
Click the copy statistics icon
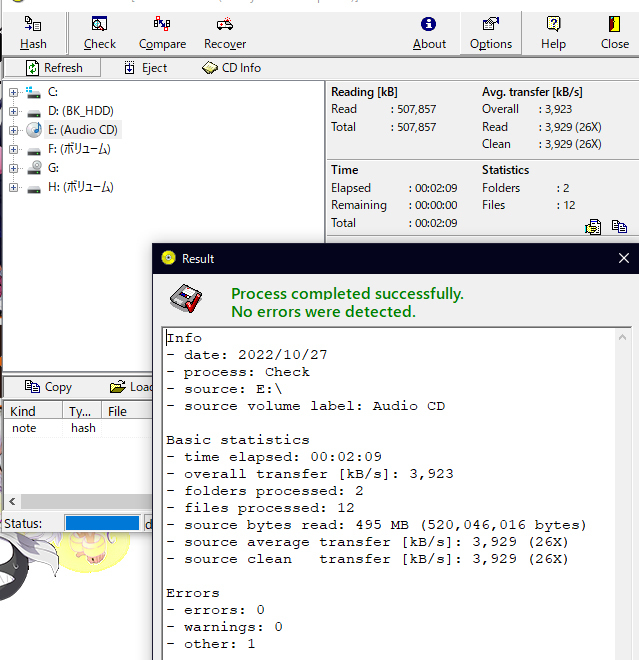click(x=619, y=227)
